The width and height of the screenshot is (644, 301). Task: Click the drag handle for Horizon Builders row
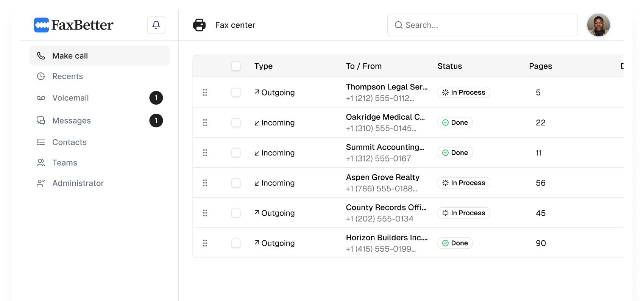tap(205, 243)
